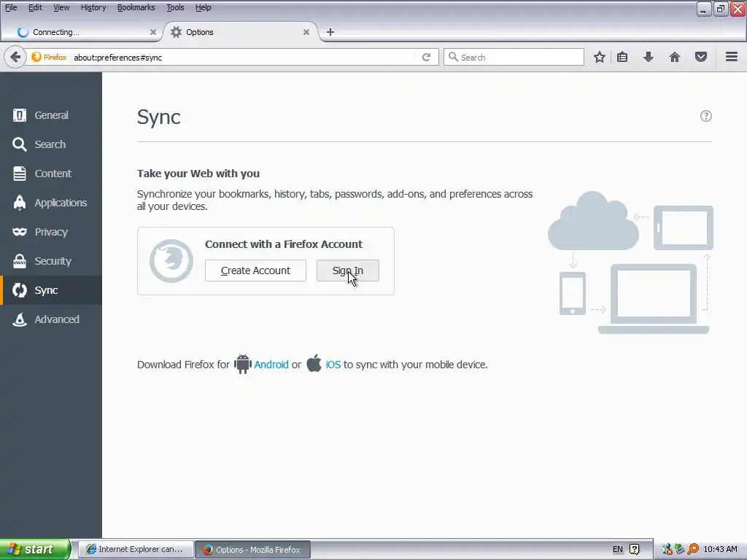The image size is (747, 560).
Task: Follow the iOS download link
Action: point(333,365)
